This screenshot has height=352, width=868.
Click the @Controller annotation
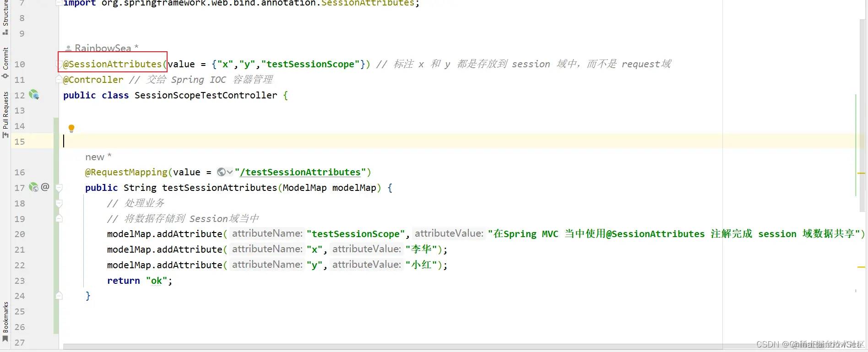pos(93,80)
